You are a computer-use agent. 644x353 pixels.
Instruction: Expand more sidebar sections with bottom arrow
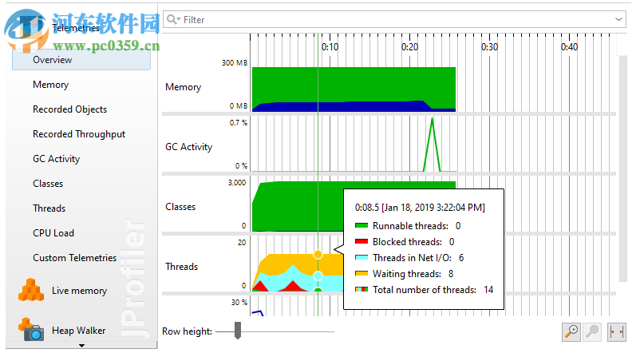(x=81, y=346)
